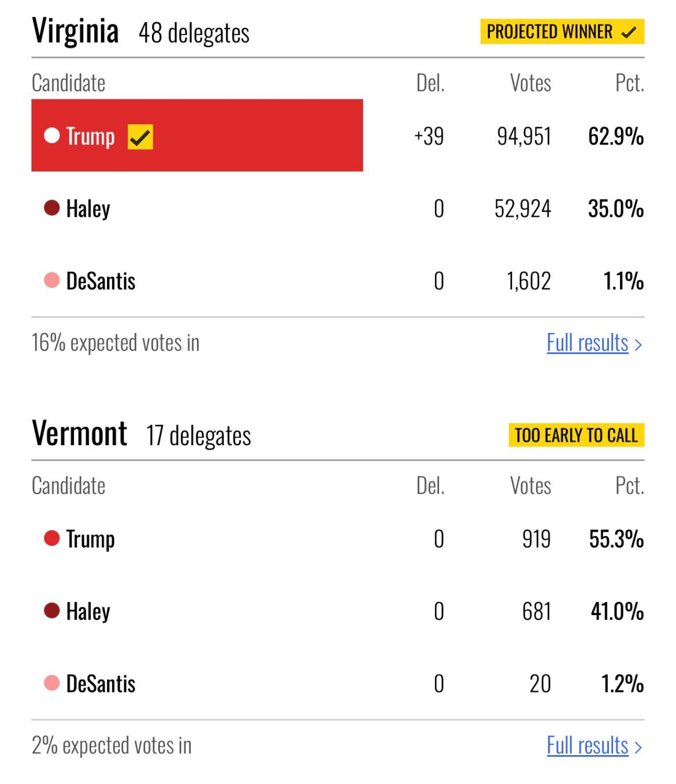Click Virginia's Votes column header

530,83
